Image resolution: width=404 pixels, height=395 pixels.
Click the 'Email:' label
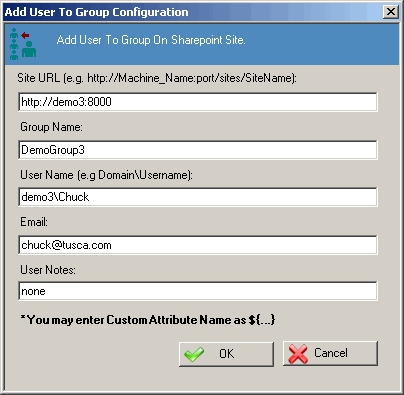click(x=34, y=222)
